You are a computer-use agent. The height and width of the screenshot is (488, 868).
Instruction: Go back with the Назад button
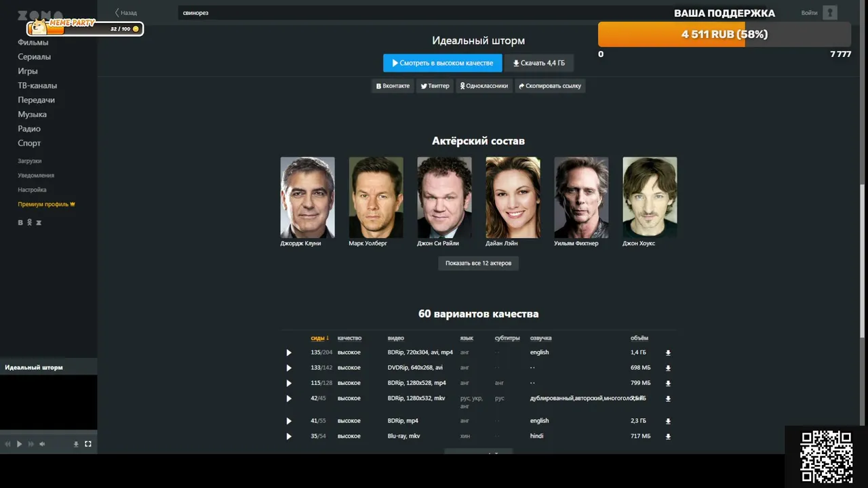pos(126,13)
